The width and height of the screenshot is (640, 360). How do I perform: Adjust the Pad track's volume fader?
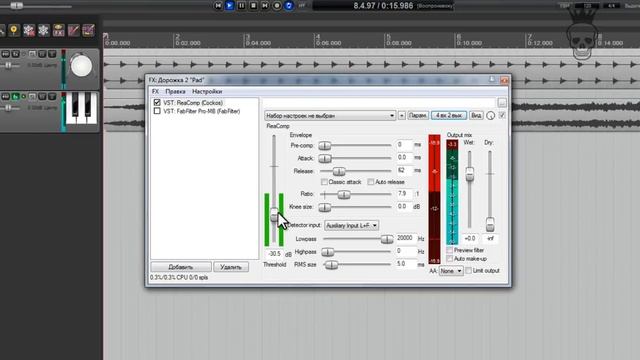click(x=8, y=108)
